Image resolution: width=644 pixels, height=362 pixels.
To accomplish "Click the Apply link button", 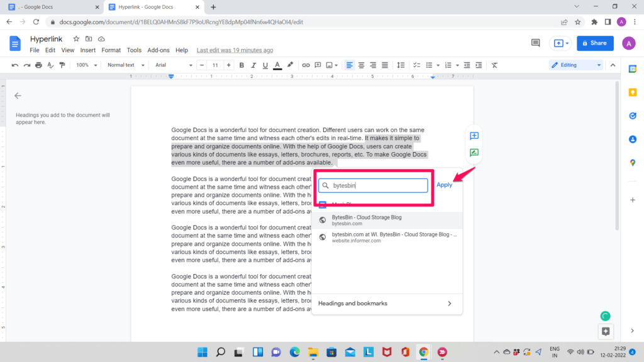I will pos(444,185).
